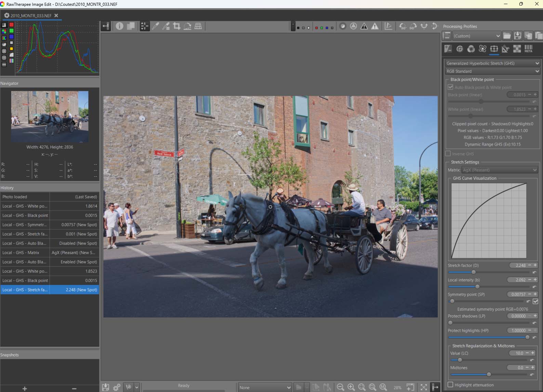The width and height of the screenshot is (543, 392).
Task: Save current processing profile icon
Action: 518,36
